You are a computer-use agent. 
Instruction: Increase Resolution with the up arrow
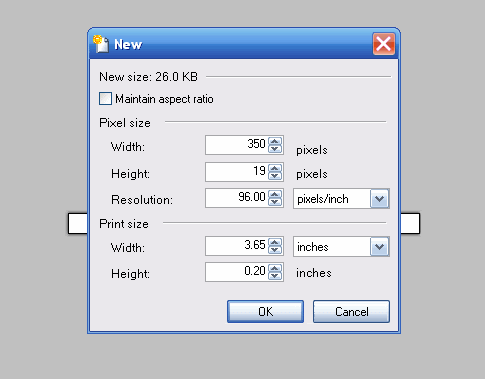(x=275, y=194)
